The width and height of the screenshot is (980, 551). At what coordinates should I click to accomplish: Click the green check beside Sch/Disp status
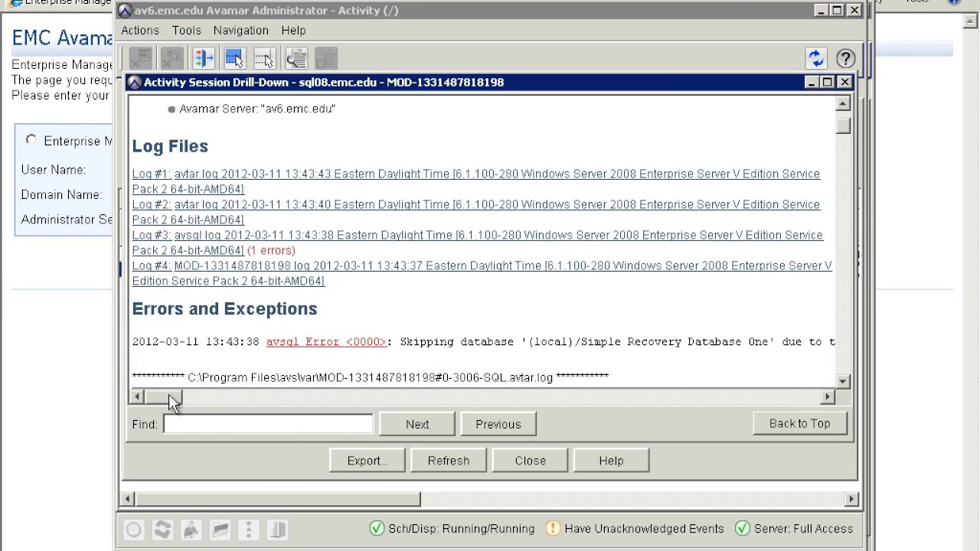(x=377, y=528)
